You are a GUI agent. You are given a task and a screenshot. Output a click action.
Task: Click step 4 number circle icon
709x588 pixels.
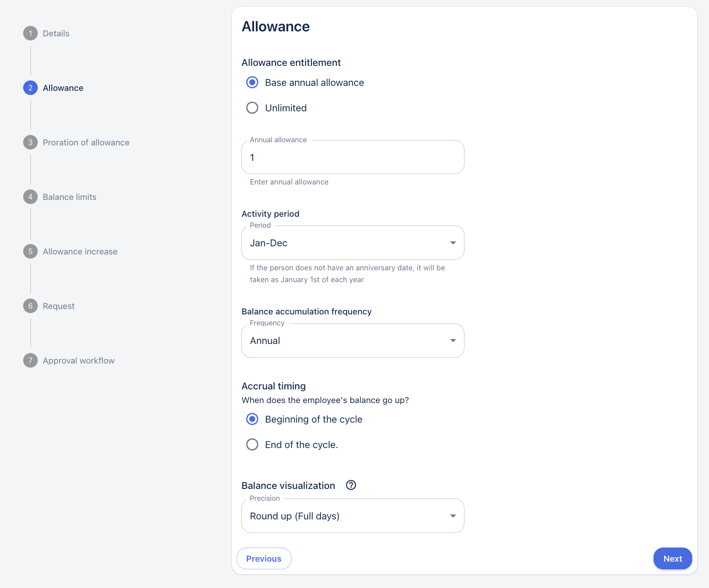30,197
